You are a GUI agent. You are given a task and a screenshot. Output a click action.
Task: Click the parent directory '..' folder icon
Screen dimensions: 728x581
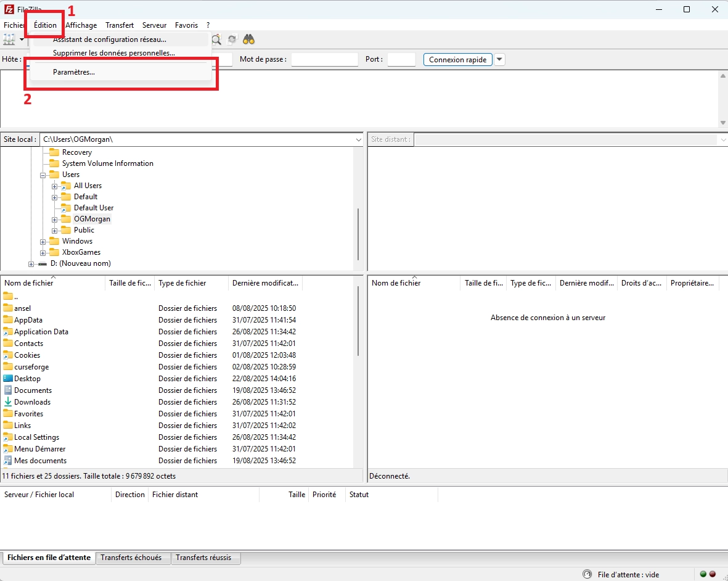point(8,296)
